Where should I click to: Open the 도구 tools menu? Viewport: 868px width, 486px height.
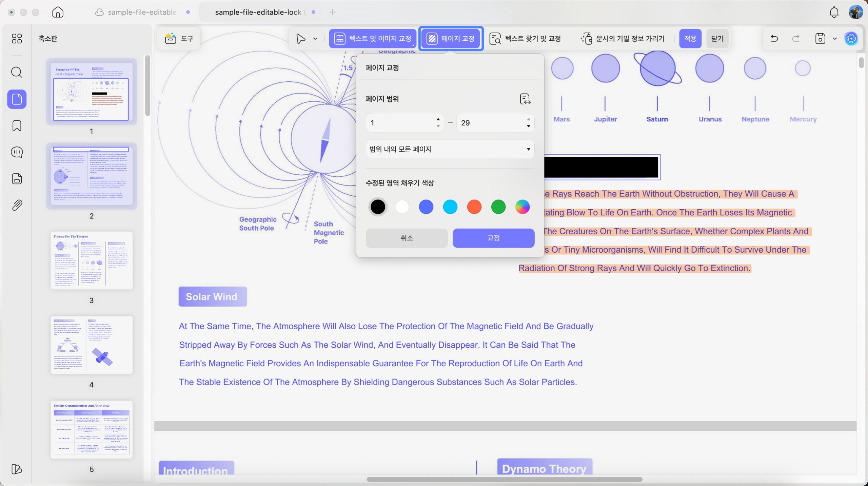coord(179,38)
